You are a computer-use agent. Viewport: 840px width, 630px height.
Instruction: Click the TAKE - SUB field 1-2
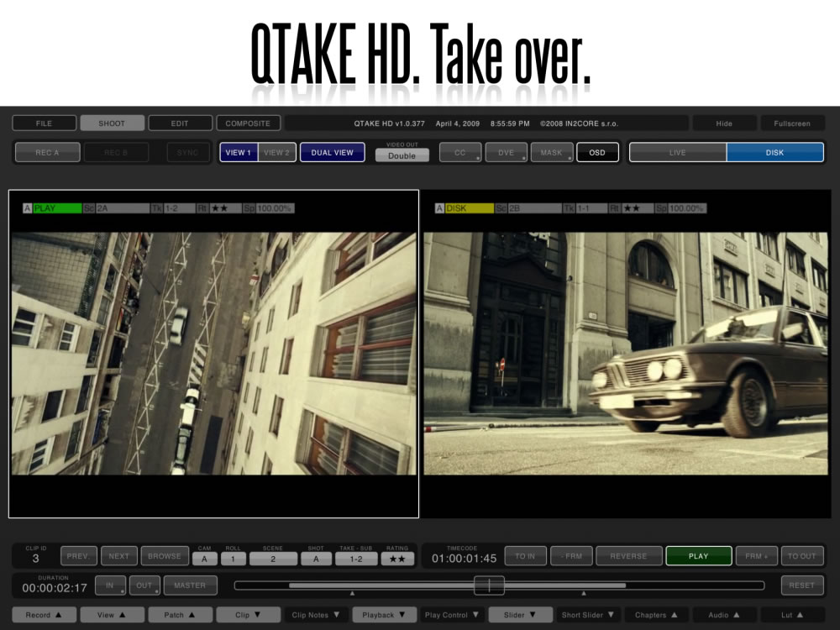356,559
